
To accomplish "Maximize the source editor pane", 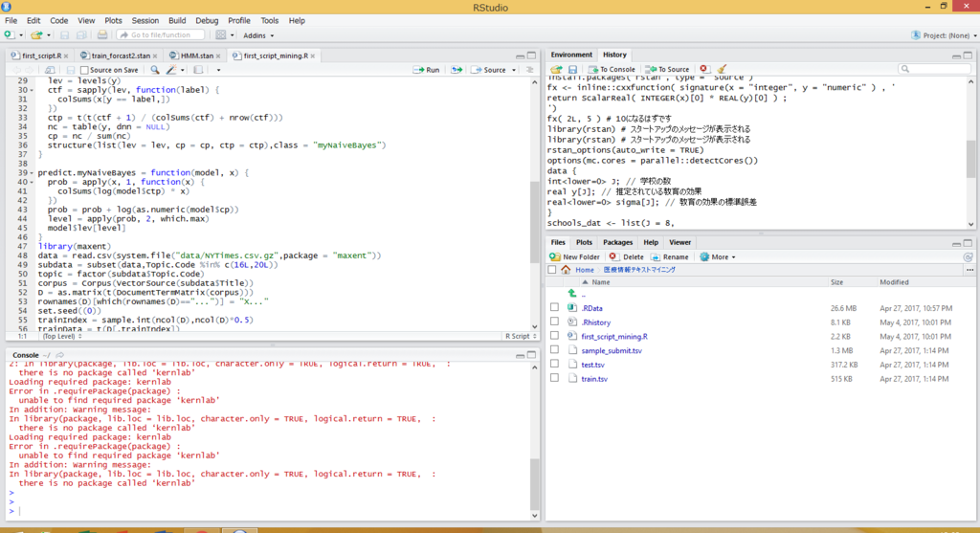I will point(531,56).
